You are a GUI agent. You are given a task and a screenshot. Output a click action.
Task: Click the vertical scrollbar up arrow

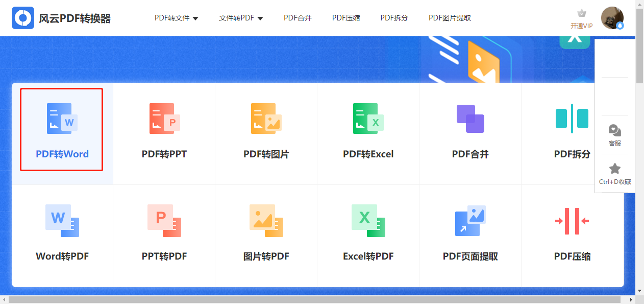[x=640, y=4]
